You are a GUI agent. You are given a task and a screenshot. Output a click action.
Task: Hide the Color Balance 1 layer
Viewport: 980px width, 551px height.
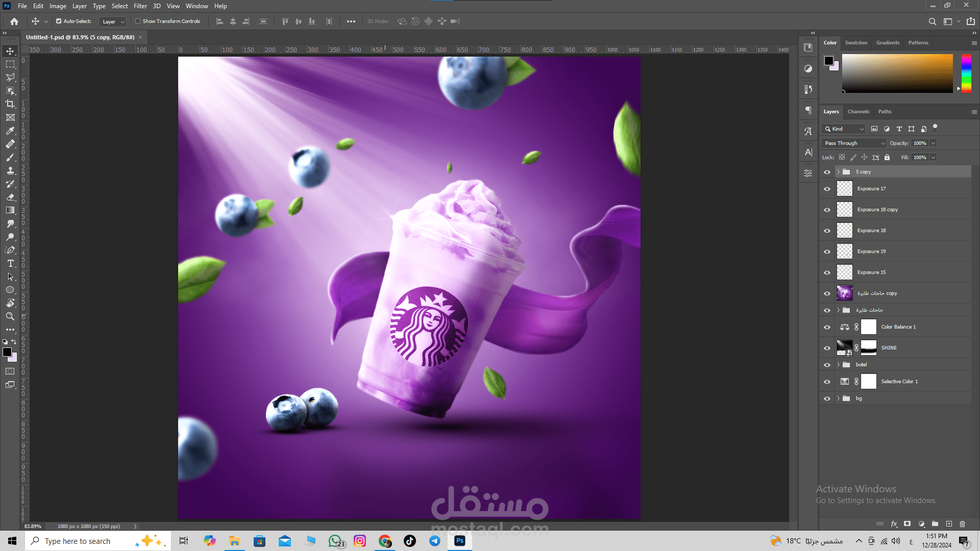tap(827, 327)
